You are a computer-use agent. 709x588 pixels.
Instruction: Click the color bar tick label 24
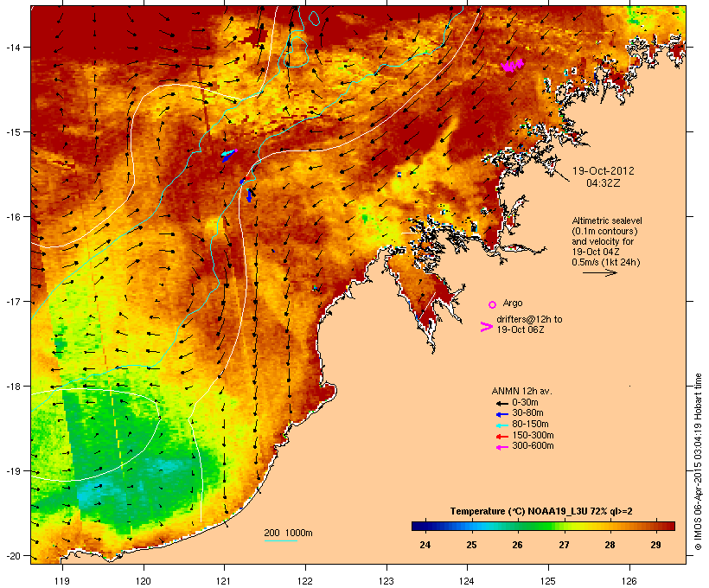[x=425, y=545]
